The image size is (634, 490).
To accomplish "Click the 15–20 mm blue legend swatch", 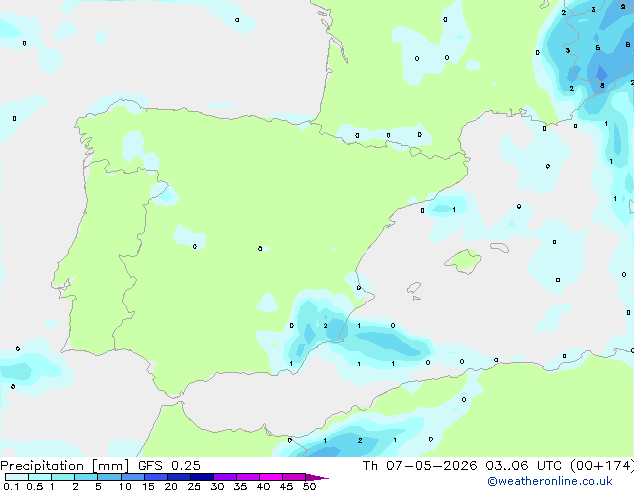I will pyautogui.click(x=156, y=477).
